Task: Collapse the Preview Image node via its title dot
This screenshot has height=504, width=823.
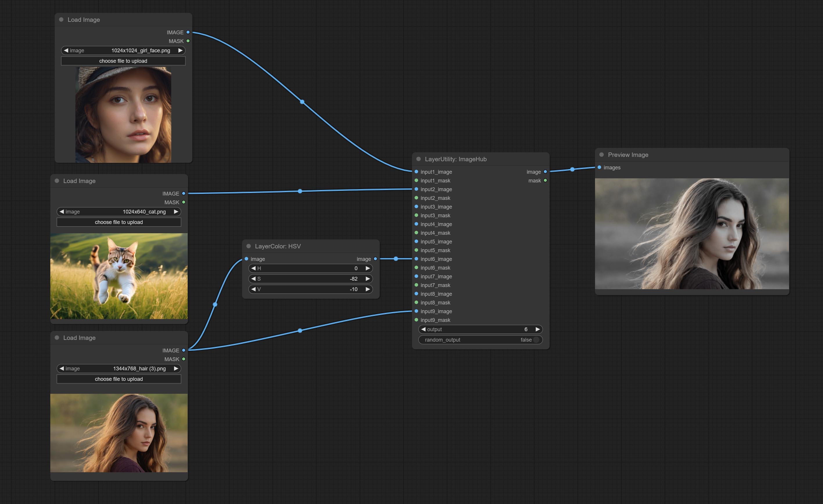Action: tap(602, 155)
